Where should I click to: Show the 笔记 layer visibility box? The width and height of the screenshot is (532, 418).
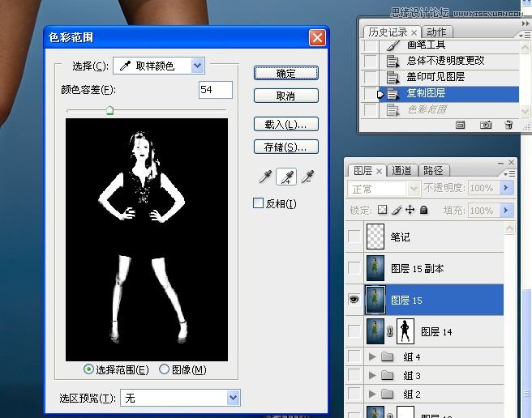pos(354,237)
